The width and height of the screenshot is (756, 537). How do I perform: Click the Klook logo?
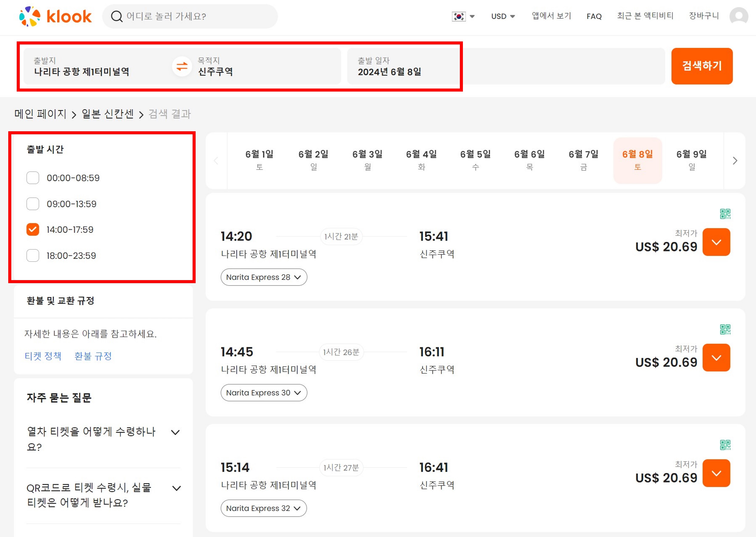[55, 16]
